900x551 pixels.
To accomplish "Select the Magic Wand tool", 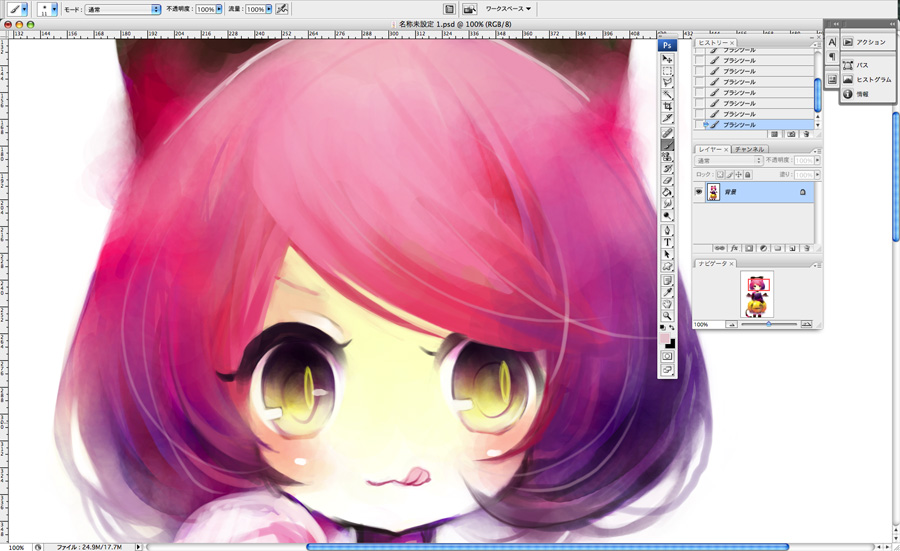I will coord(667,95).
